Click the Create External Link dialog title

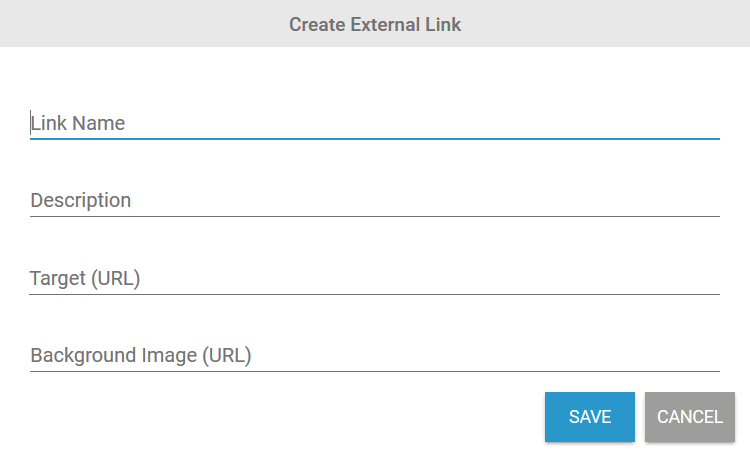tap(375, 24)
